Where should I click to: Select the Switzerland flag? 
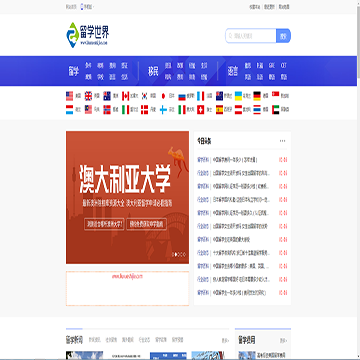200,110
